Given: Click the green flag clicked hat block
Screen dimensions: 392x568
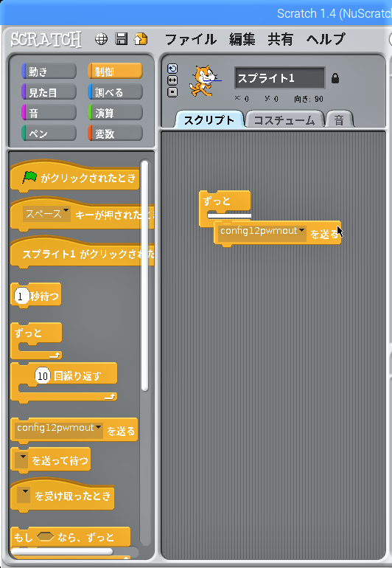Looking at the screenshot, I should click(x=75, y=177).
